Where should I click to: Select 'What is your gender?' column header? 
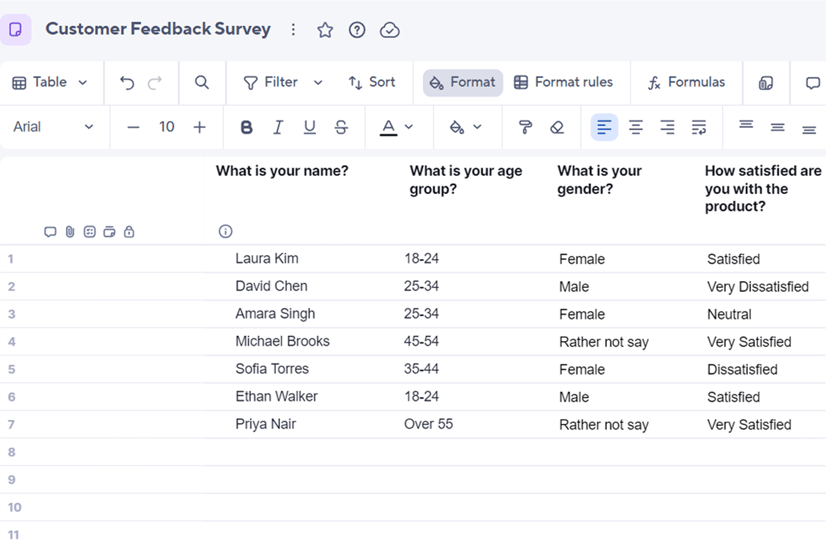tap(599, 180)
